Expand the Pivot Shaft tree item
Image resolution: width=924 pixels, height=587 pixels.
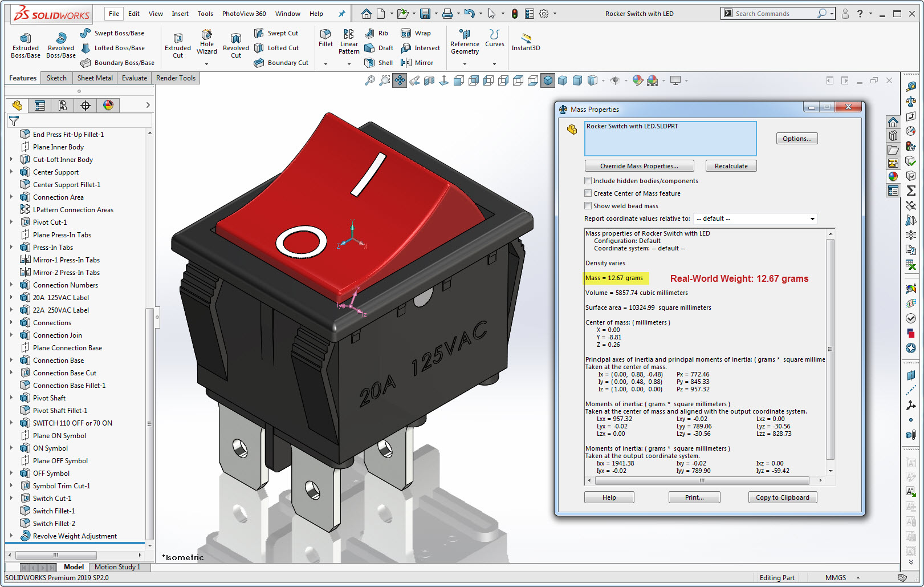click(11, 398)
